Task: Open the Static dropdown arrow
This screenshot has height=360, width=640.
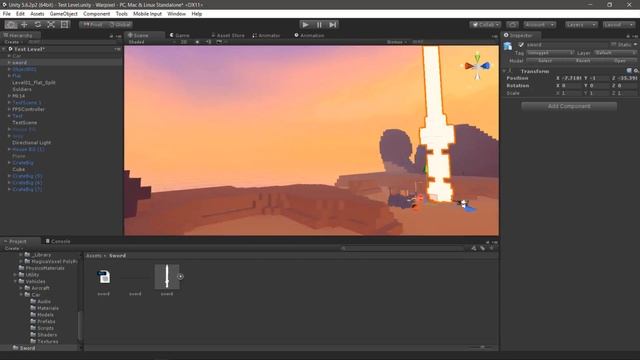Action: tap(636, 44)
